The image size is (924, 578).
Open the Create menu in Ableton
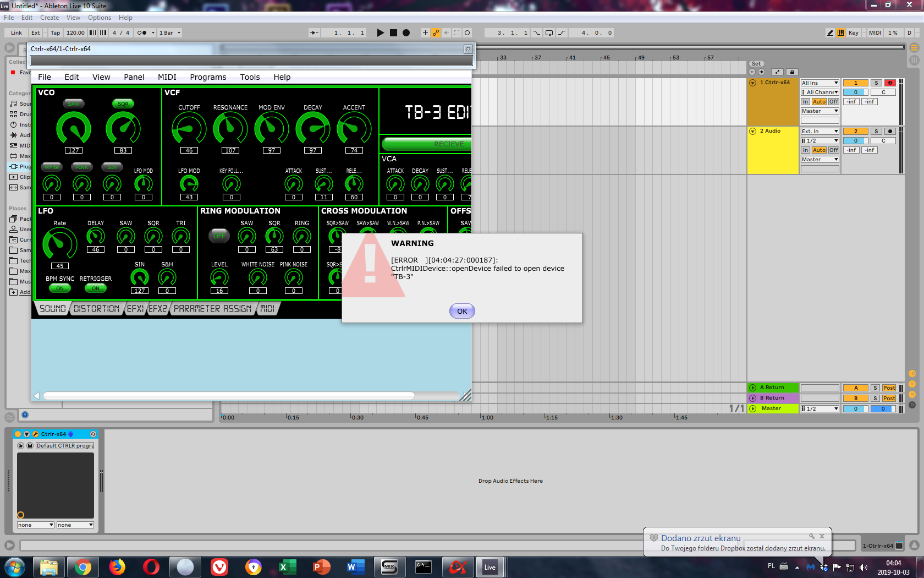click(x=50, y=18)
